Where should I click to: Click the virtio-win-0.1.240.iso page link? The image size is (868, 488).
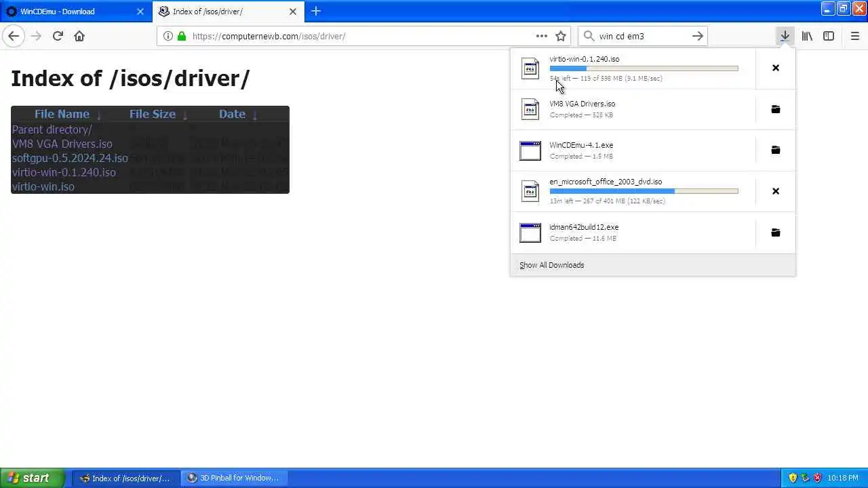64,172
